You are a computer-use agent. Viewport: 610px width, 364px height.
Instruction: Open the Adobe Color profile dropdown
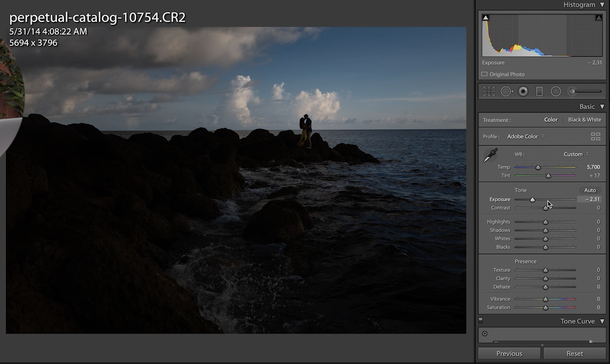(x=526, y=136)
